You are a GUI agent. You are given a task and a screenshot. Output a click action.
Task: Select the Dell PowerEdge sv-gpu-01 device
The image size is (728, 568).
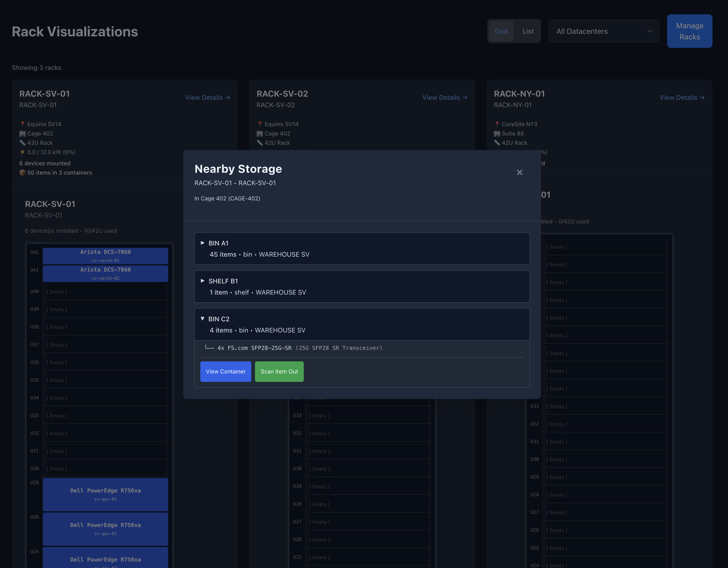[105, 494]
